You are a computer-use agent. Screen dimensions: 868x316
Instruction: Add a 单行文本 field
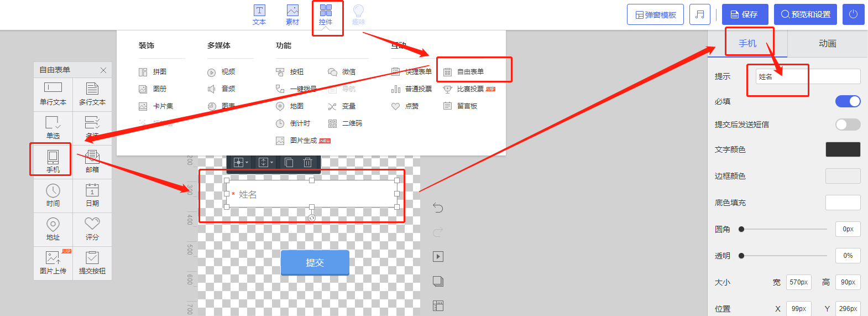pyautogui.click(x=53, y=94)
